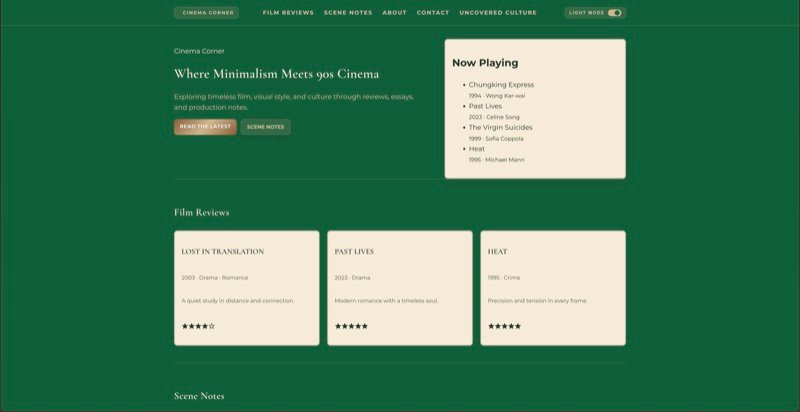Click the '1999 · Sofia Coppola' text
Screen dimensions: 800x412
coord(496,139)
